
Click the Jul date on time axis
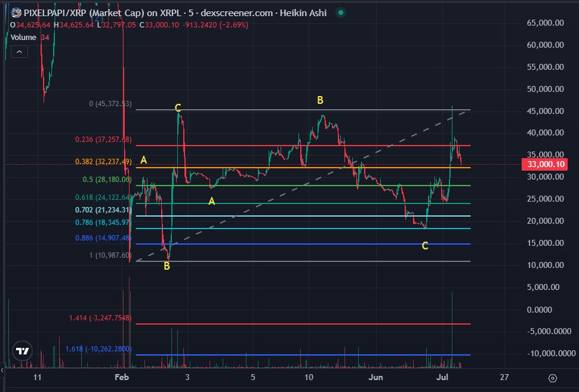(x=442, y=377)
